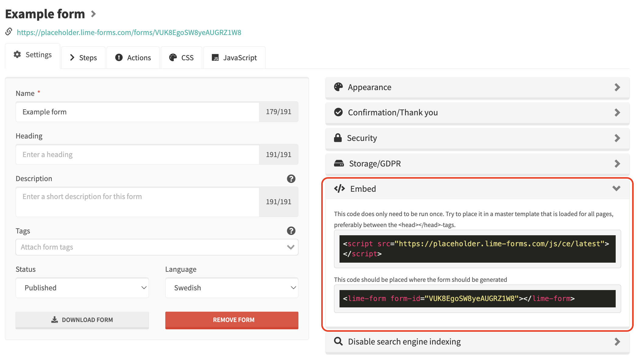
Task: Switch to the Steps tab
Action: coord(83,57)
